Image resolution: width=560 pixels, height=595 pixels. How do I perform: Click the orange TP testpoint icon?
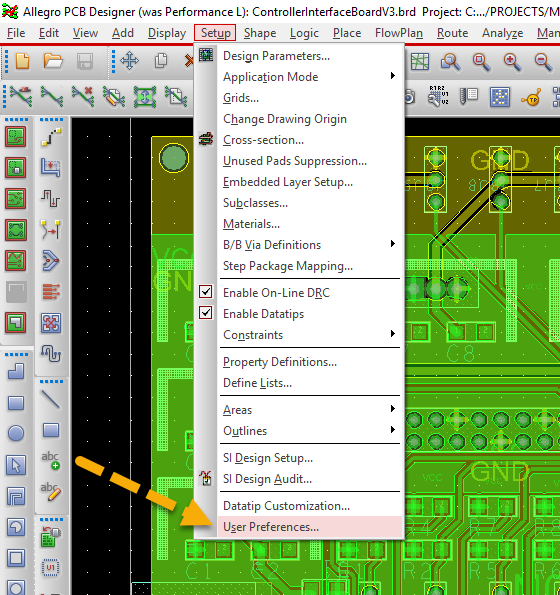click(x=531, y=97)
